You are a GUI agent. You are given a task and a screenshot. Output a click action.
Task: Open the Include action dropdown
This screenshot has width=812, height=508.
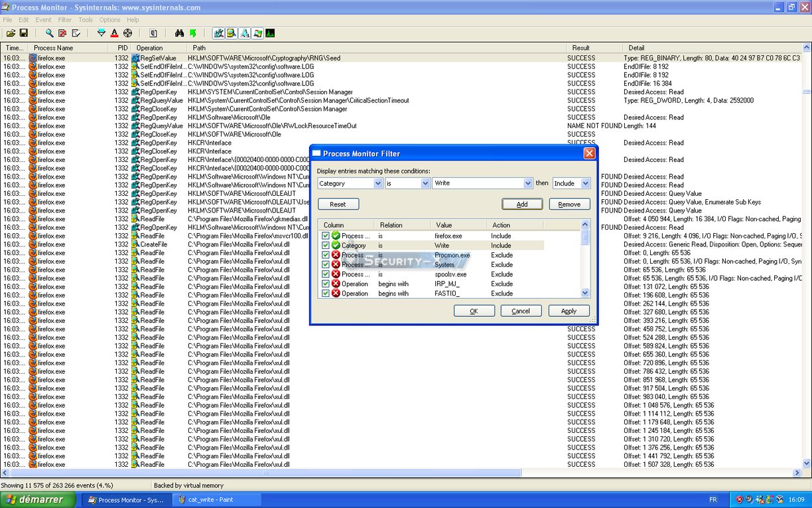click(585, 183)
